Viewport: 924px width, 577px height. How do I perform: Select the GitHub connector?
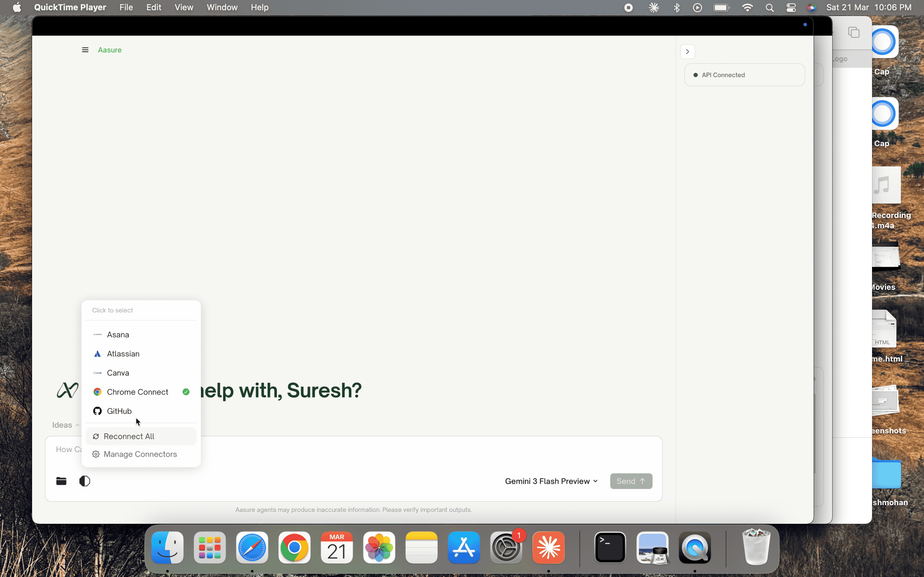pyautogui.click(x=119, y=411)
